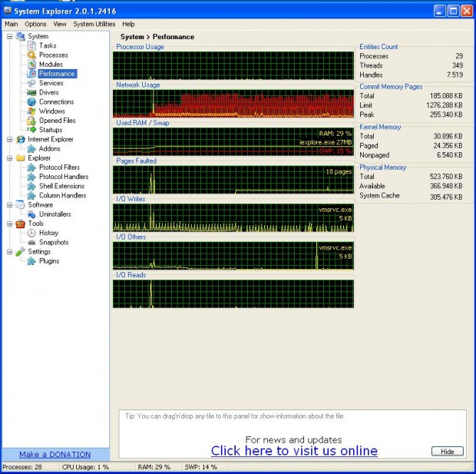
Task: Click the Handles value 7.519
Action: [455, 75]
